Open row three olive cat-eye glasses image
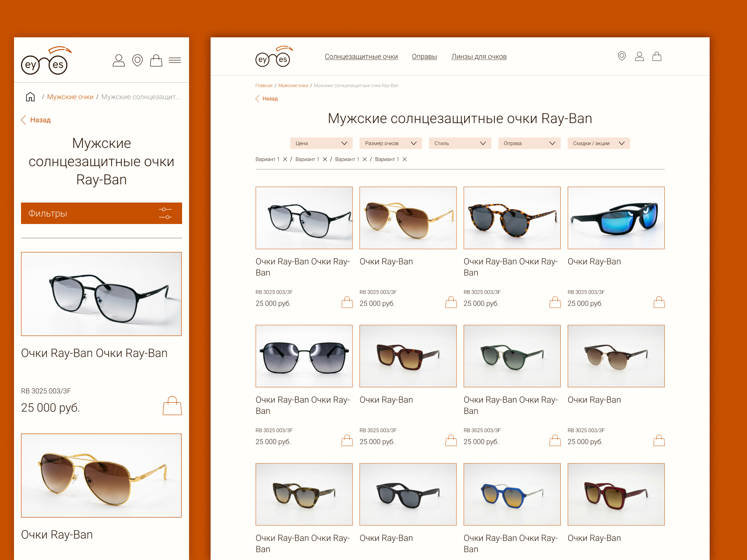Viewport: 747px width, 560px height. pos(304,494)
